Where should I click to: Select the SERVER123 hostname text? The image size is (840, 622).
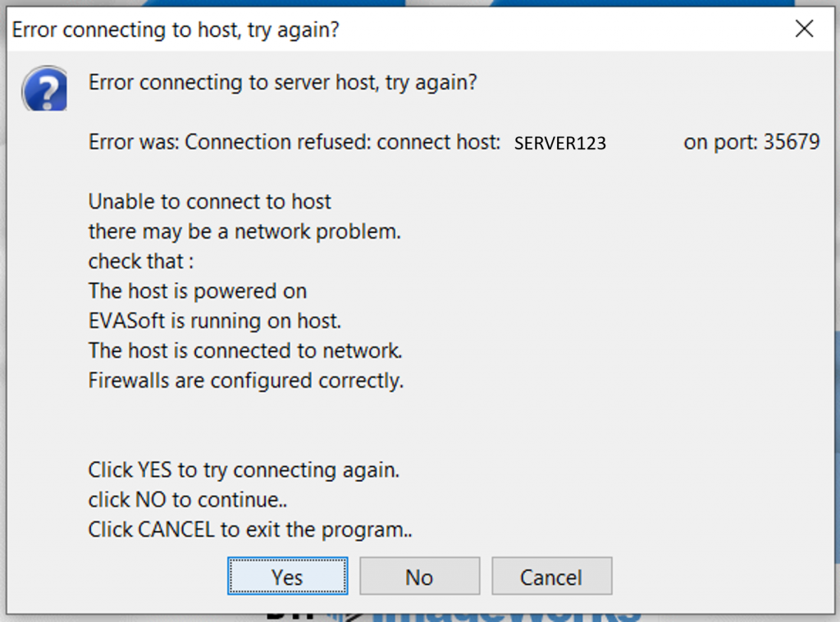[559, 143]
